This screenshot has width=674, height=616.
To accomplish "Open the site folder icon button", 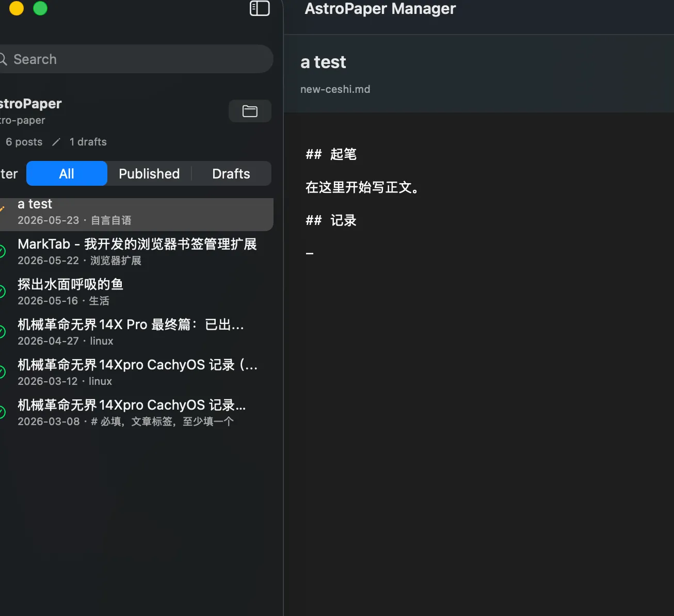I will point(250,111).
